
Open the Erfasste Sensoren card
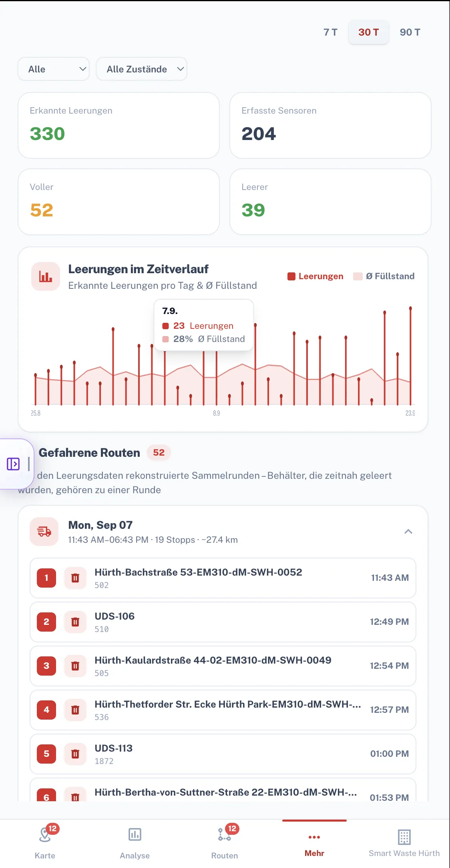tap(330, 126)
